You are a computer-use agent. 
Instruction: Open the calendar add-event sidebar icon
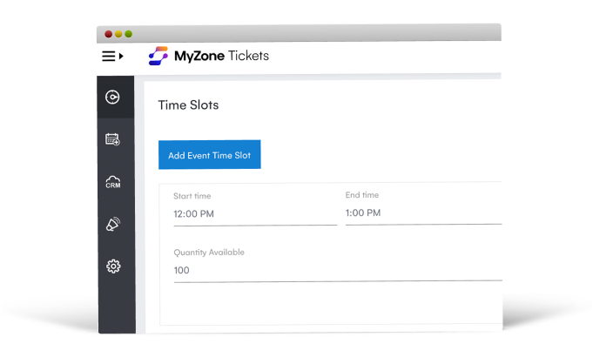112,139
